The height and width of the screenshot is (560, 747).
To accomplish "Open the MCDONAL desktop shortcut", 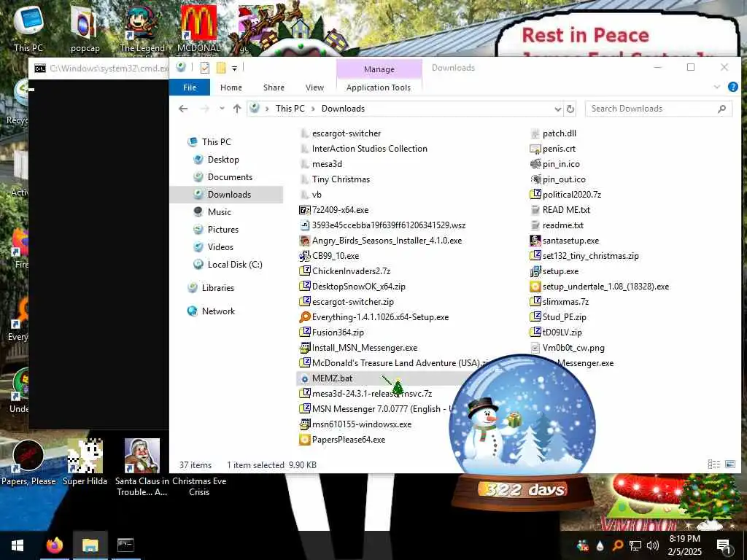I will (x=198, y=28).
